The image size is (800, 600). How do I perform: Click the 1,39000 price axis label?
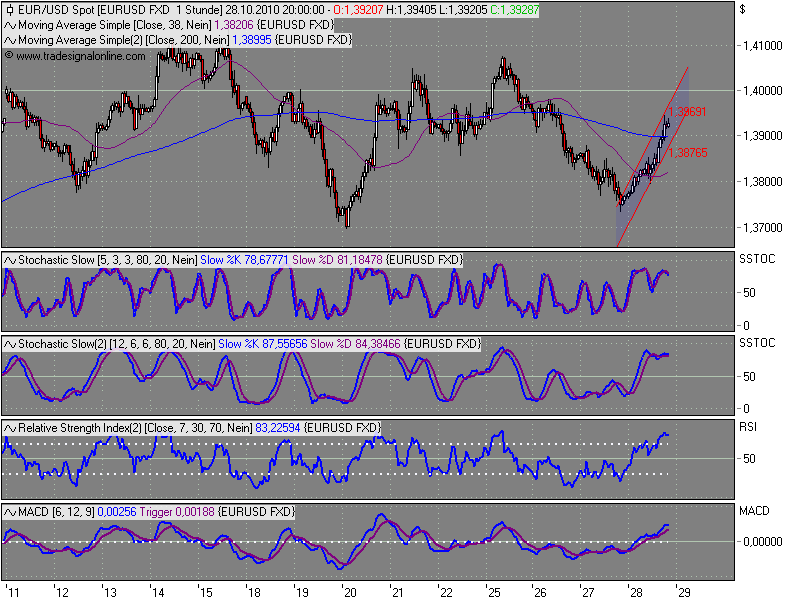click(x=763, y=136)
